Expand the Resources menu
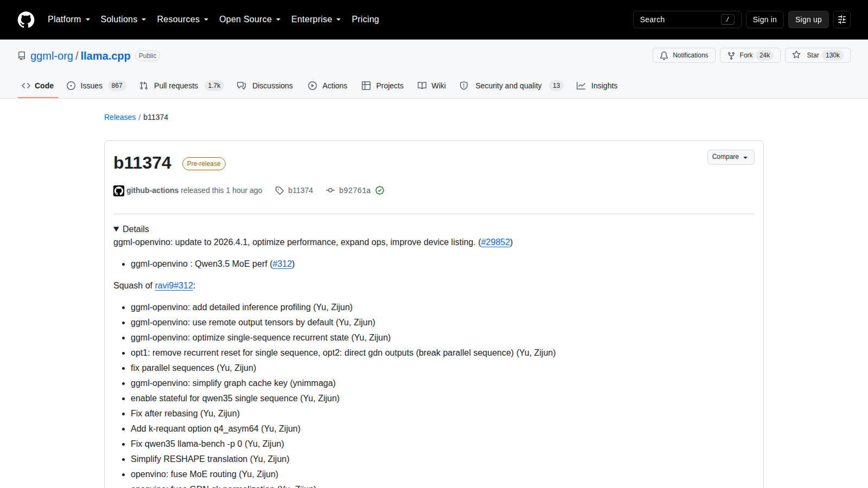The image size is (868, 488). coord(183,20)
